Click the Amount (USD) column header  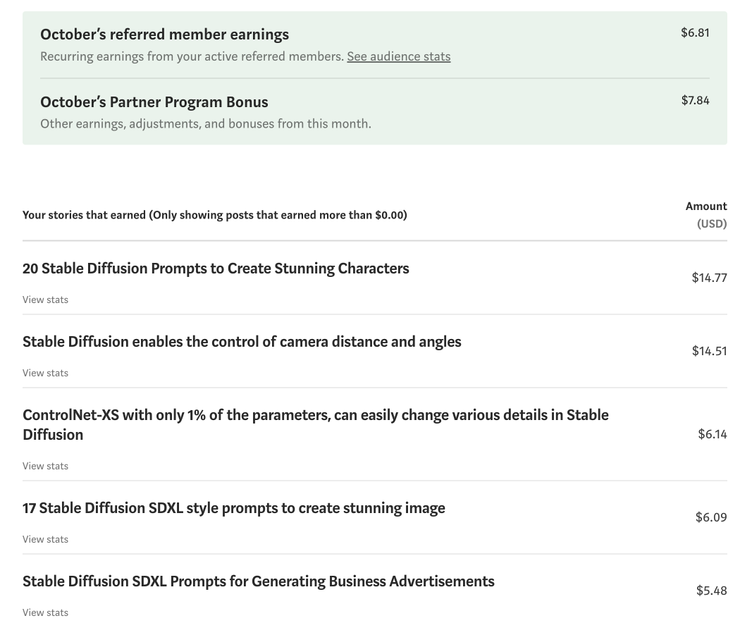706,214
